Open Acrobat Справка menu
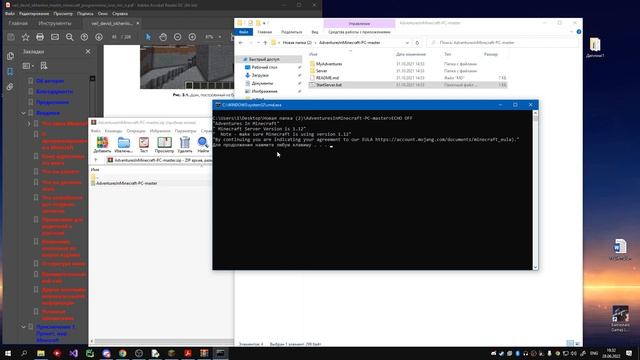 (120, 13)
